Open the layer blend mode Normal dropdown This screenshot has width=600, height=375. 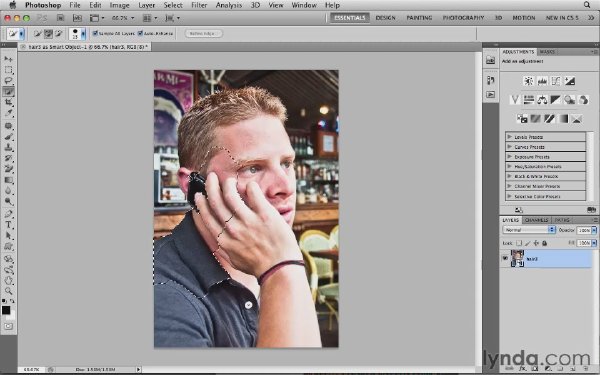[528, 230]
